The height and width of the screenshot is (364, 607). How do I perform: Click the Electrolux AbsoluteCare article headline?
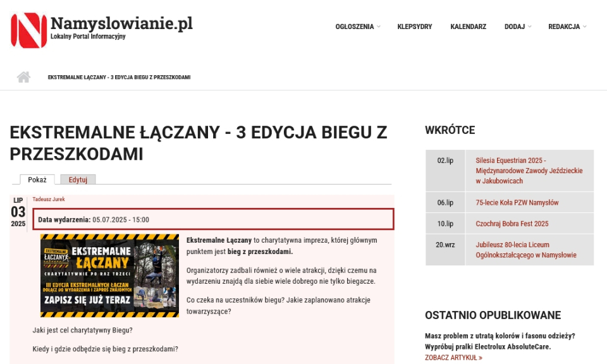[x=500, y=341]
